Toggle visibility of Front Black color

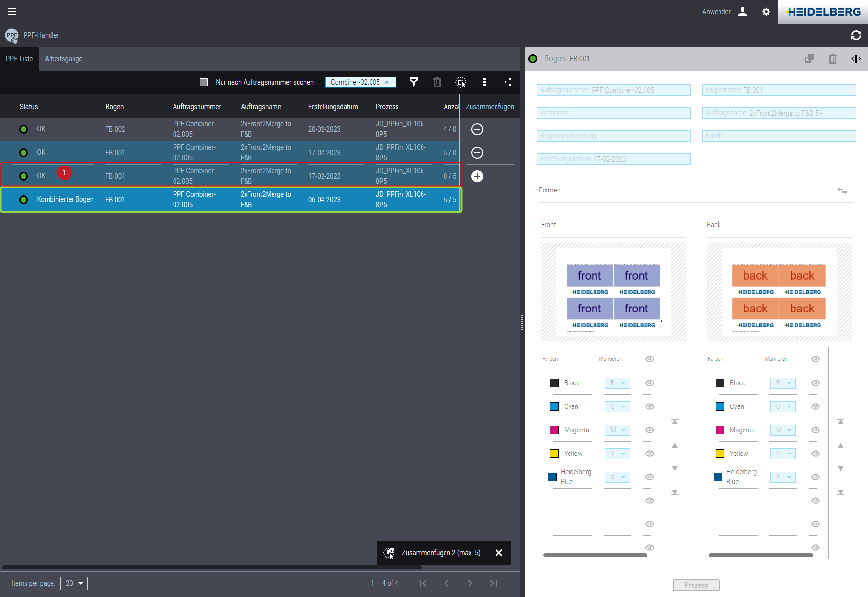click(x=650, y=383)
